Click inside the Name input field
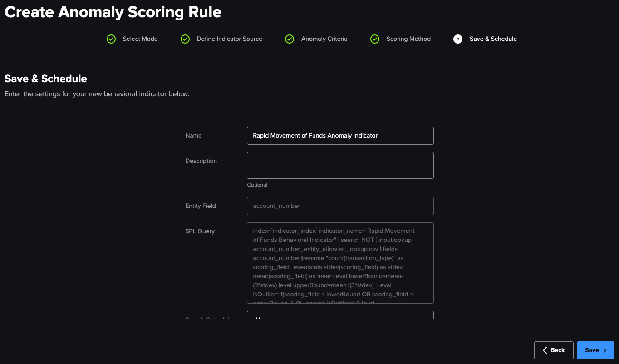 340,135
